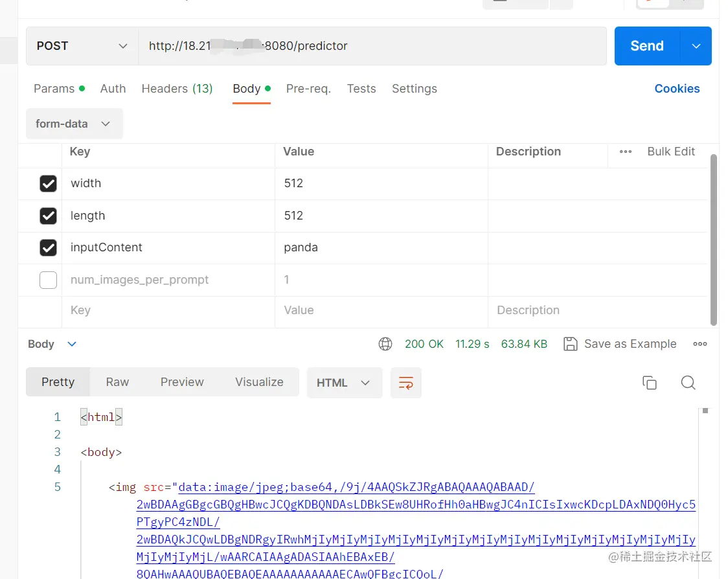Open the base64 image data link
The height and width of the screenshot is (579, 728).
click(416, 530)
